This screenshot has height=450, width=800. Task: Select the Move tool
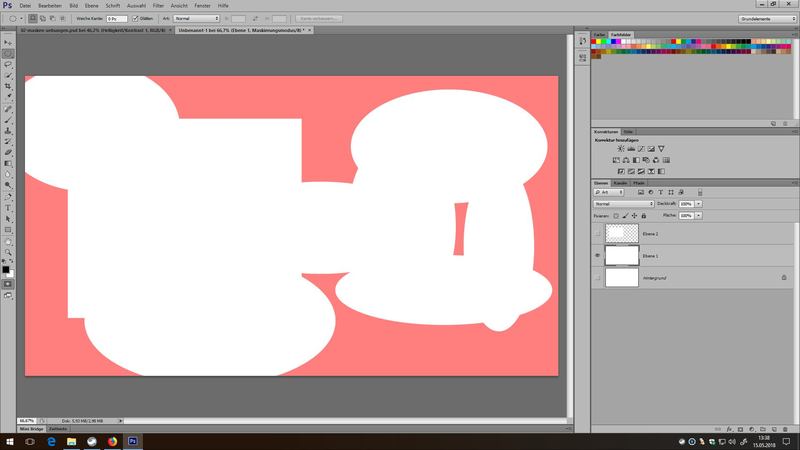click(8, 40)
